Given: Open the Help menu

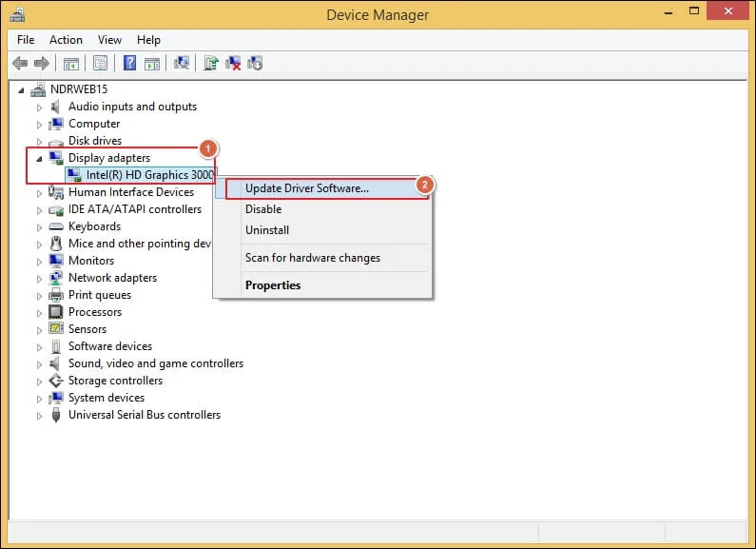Looking at the screenshot, I should [x=148, y=40].
